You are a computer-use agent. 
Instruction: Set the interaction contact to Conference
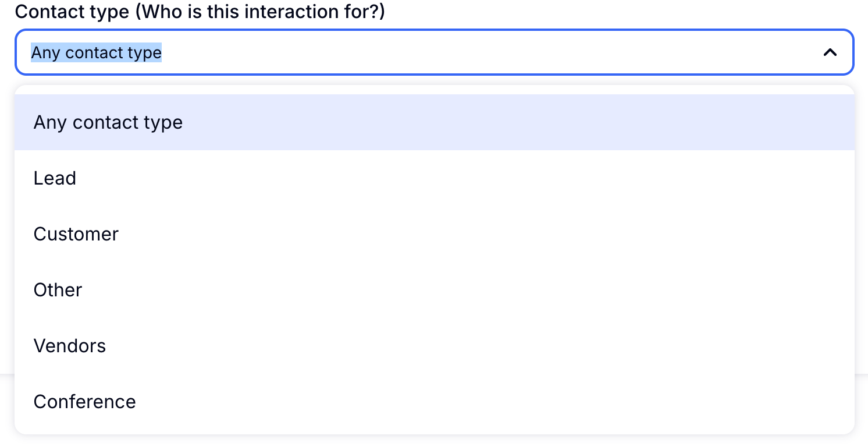tap(85, 402)
